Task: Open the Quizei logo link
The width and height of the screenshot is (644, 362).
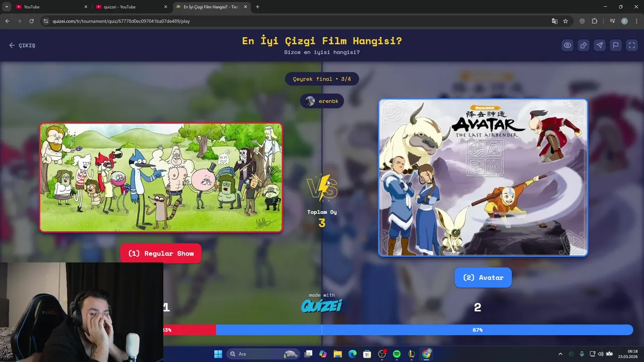Action: [x=321, y=305]
